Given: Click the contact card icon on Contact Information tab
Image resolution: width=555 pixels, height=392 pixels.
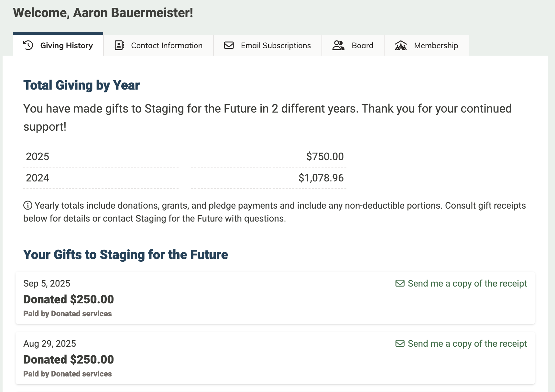Looking at the screenshot, I should (x=119, y=45).
